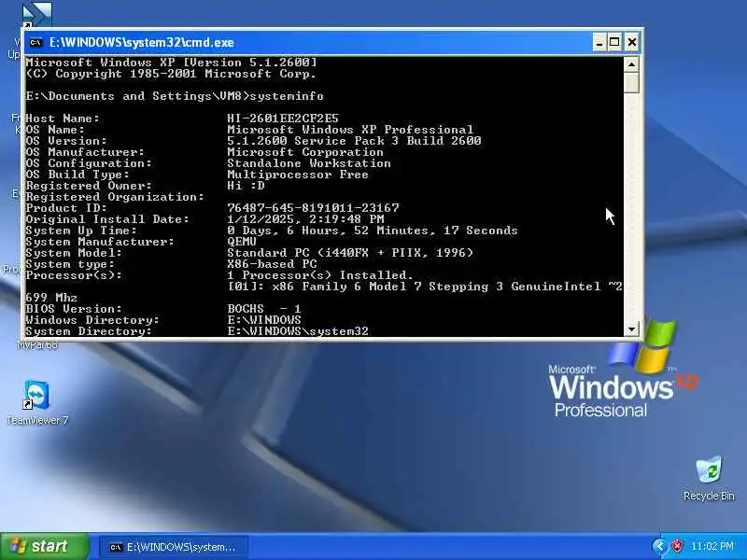This screenshot has height=560, width=747.
Task: Select the Recycle Bin desktop icon
Action: pyautogui.click(x=709, y=478)
